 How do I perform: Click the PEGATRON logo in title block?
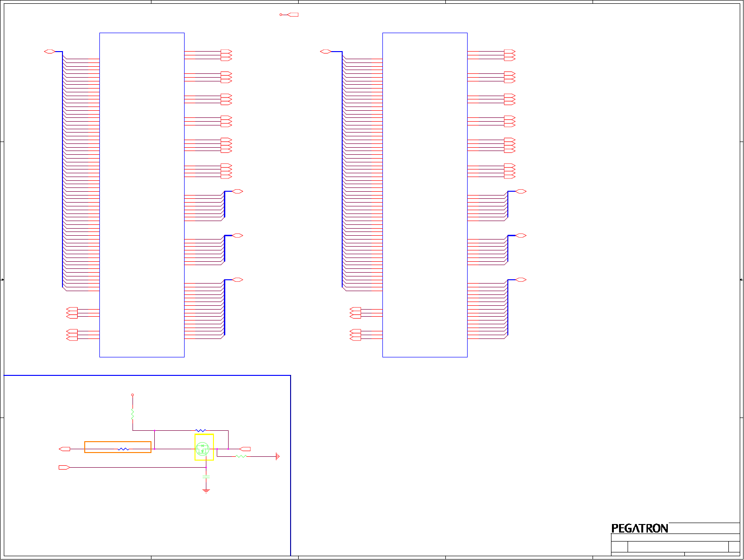(x=640, y=528)
